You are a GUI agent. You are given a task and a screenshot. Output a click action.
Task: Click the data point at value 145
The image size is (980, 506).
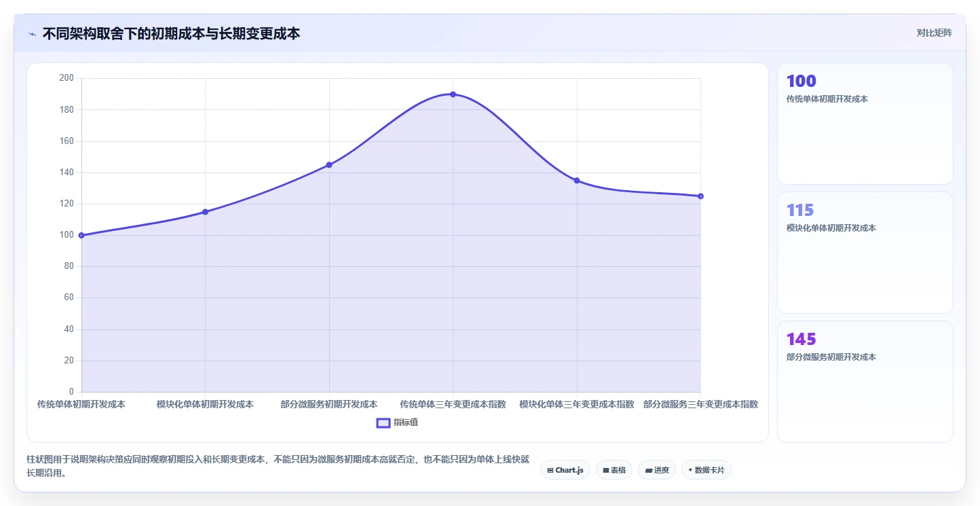click(x=329, y=165)
